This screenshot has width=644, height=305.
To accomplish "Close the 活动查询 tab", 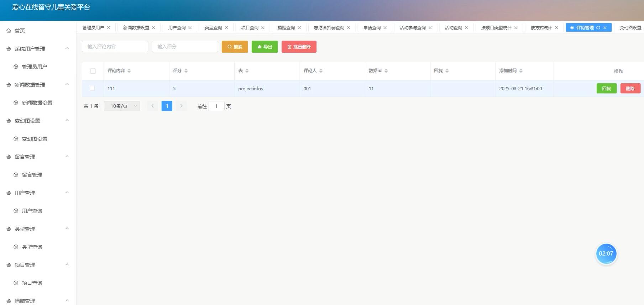I will tap(467, 28).
